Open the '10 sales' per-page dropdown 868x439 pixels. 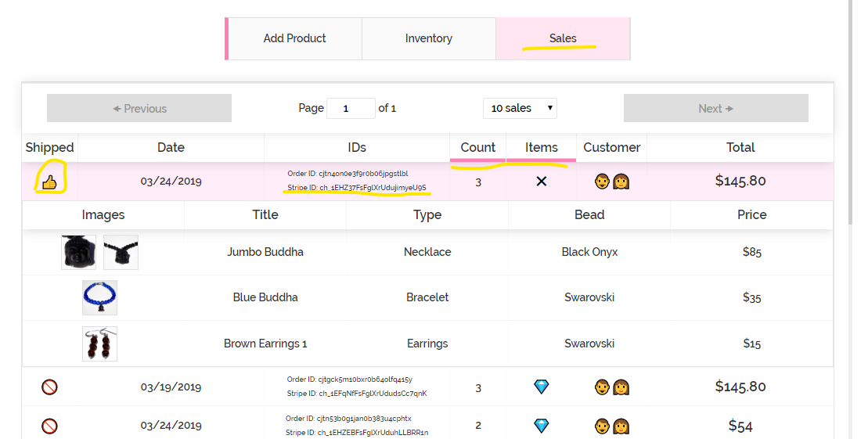[x=520, y=108]
